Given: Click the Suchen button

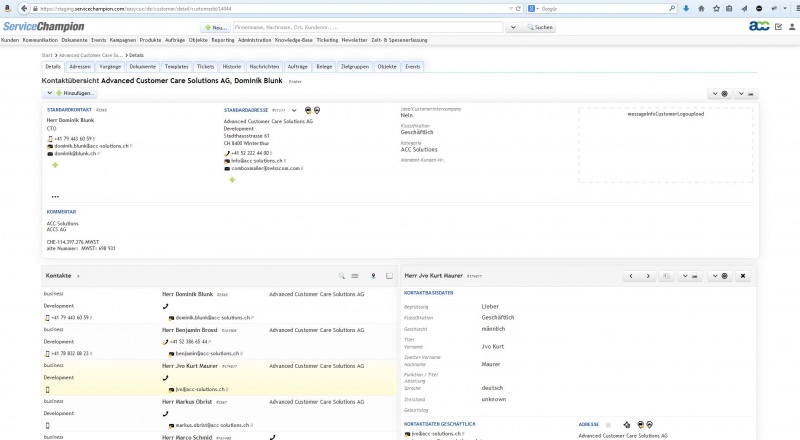Looking at the screenshot, I should click(540, 27).
